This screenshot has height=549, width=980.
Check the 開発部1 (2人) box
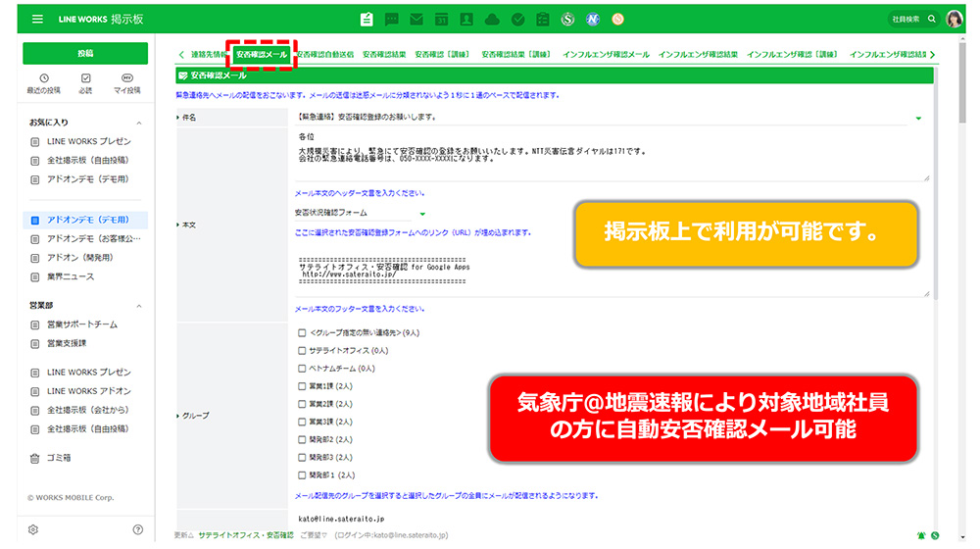click(302, 475)
